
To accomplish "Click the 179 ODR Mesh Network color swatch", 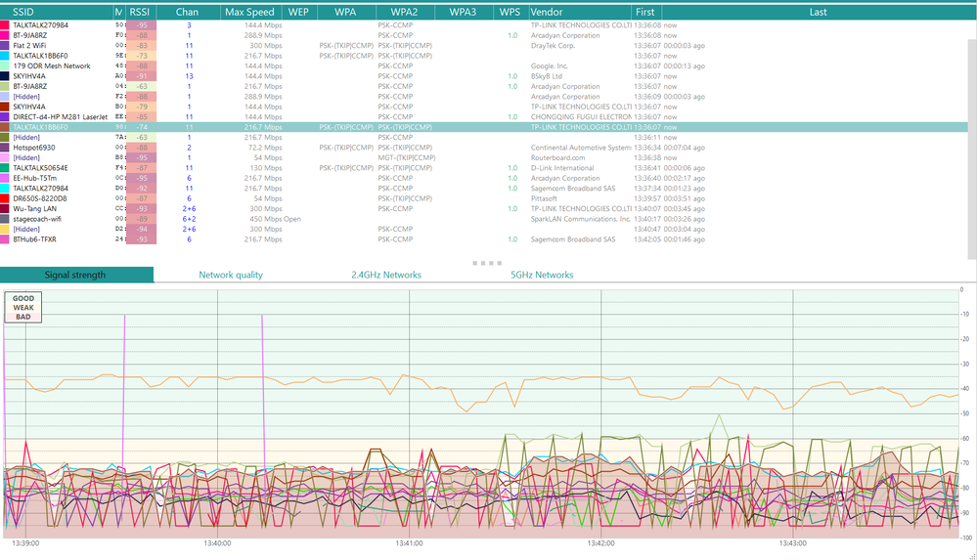I will tap(4, 66).
